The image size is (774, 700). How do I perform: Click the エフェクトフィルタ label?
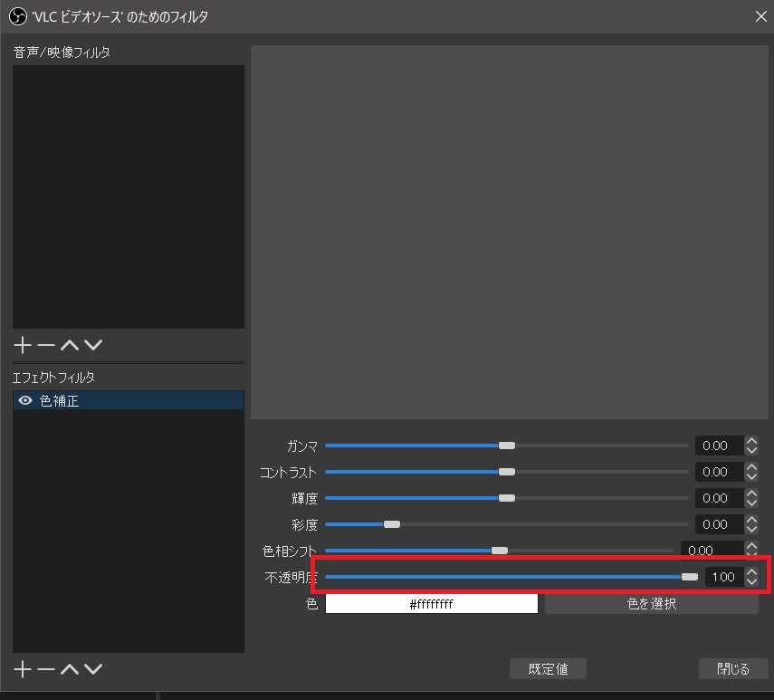pos(53,378)
